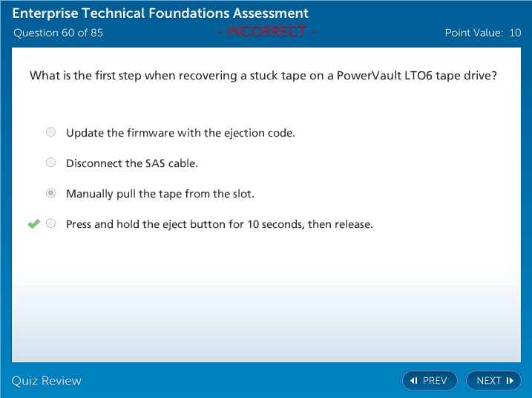The image size is (532, 398).
Task: Click the stuck tape question text
Action: click(x=263, y=76)
